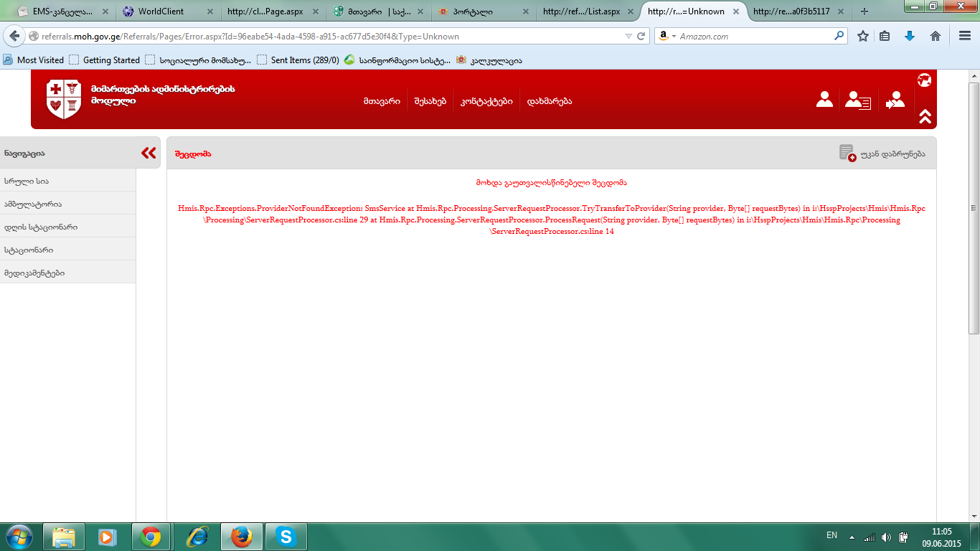Open the კონტაქტები menu item
This screenshot has width=980, height=551.
click(486, 101)
